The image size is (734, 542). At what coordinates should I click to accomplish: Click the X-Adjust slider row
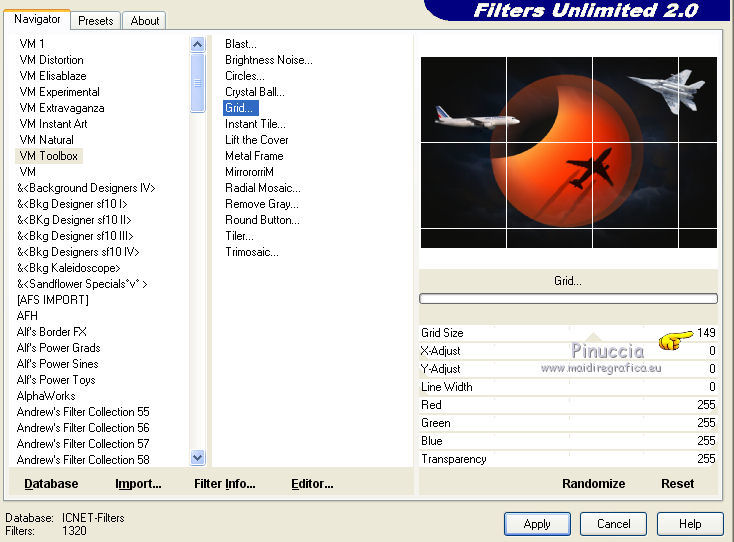pos(568,351)
